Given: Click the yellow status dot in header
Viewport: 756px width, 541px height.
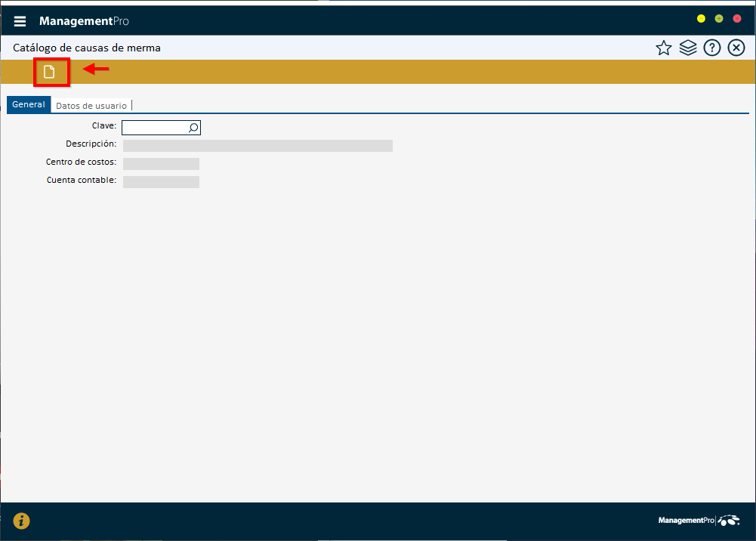Looking at the screenshot, I should click(x=701, y=18).
